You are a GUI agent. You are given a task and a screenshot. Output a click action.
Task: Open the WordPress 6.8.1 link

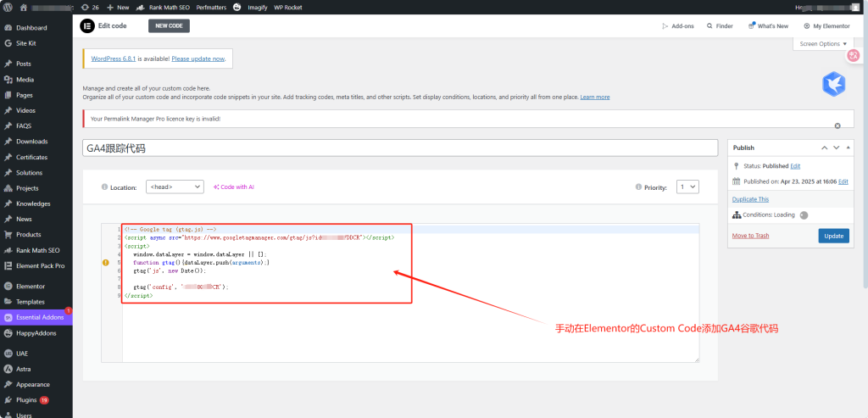[x=114, y=59]
